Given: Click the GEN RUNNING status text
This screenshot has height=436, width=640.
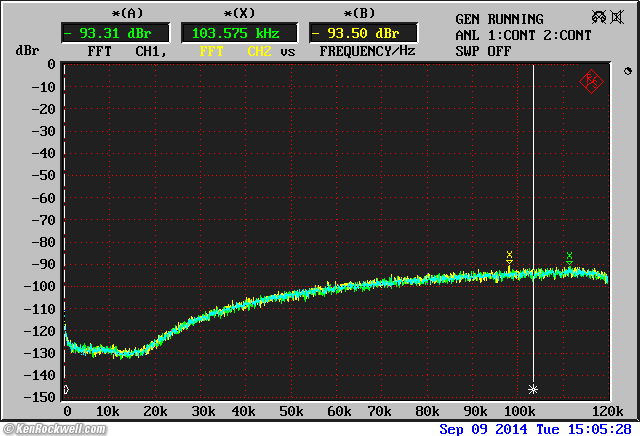Looking at the screenshot, I should [x=499, y=19].
